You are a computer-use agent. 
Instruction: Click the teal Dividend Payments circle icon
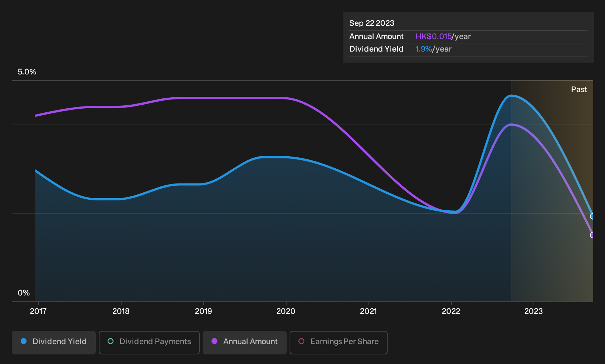[111, 341]
